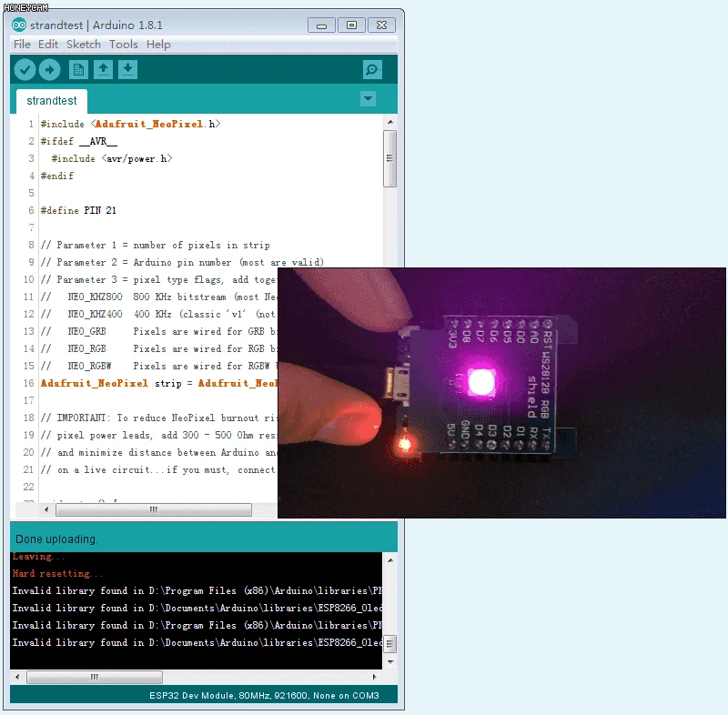
Task: Click the 'Adafruit_NeoPixel strip' declaration line
Action: point(158,383)
